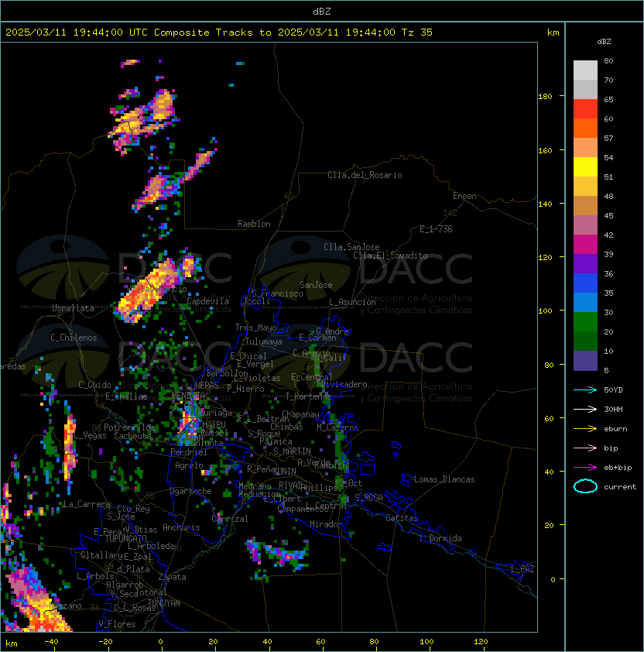Click the 'S_MARTIN' map label

292,451
